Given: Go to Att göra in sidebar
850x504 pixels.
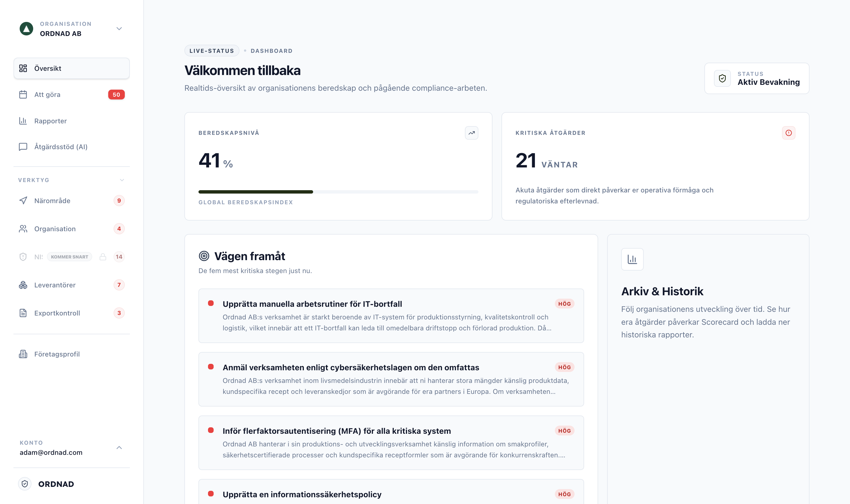Looking at the screenshot, I should pos(72,94).
